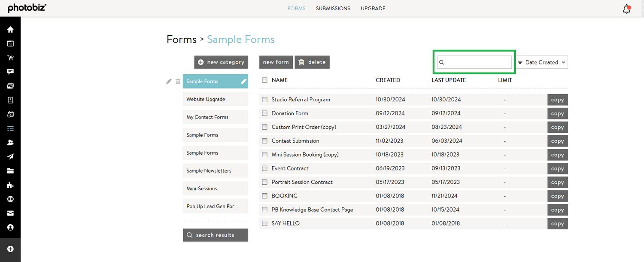Click the pencil icon beside Sample Forms
The width and height of the screenshot is (644, 262).
(169, 81)
